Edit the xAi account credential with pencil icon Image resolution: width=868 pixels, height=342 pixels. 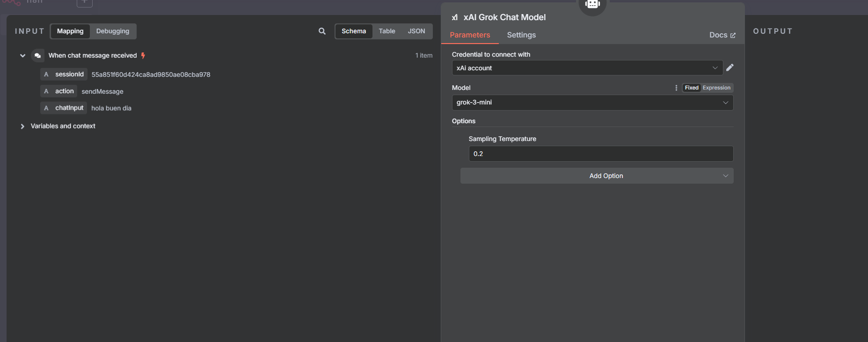729,67
